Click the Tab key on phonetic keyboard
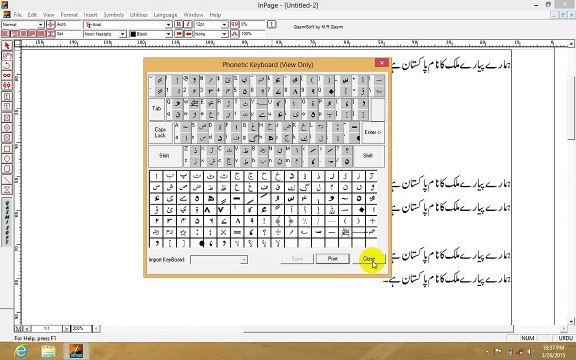 pos(157,109)
